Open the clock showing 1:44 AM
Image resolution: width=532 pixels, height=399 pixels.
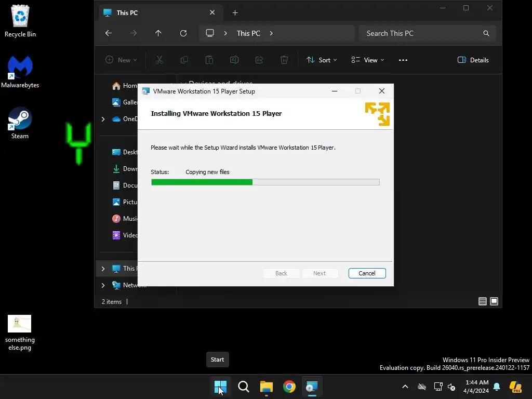click(x=476, y=387)
